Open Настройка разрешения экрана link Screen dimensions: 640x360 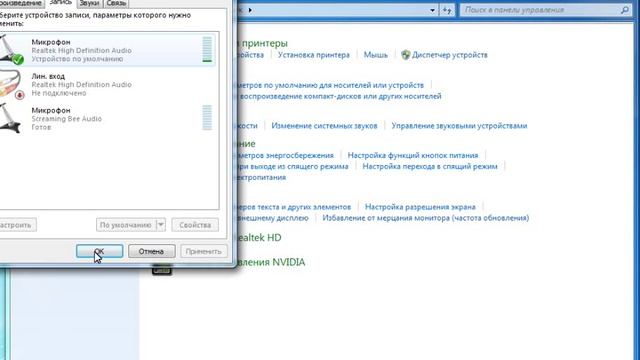420,207
